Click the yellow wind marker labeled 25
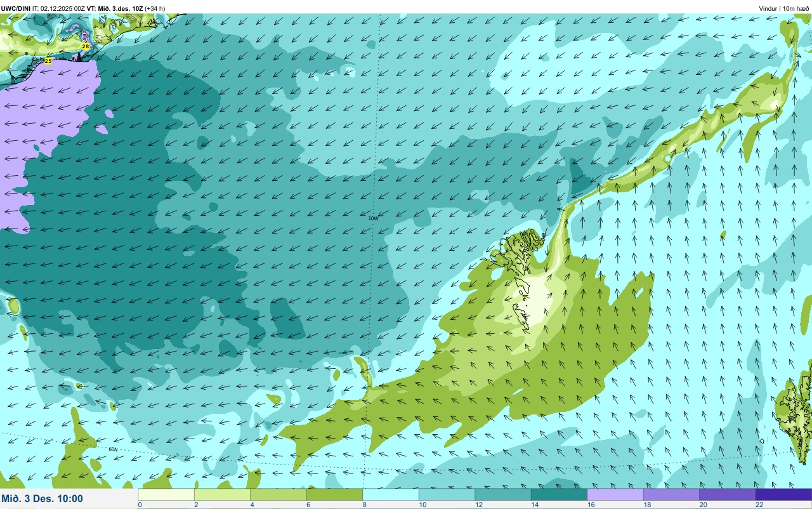Image resolution: width=812 pixels, height=509 pixels. coord(48,61)
